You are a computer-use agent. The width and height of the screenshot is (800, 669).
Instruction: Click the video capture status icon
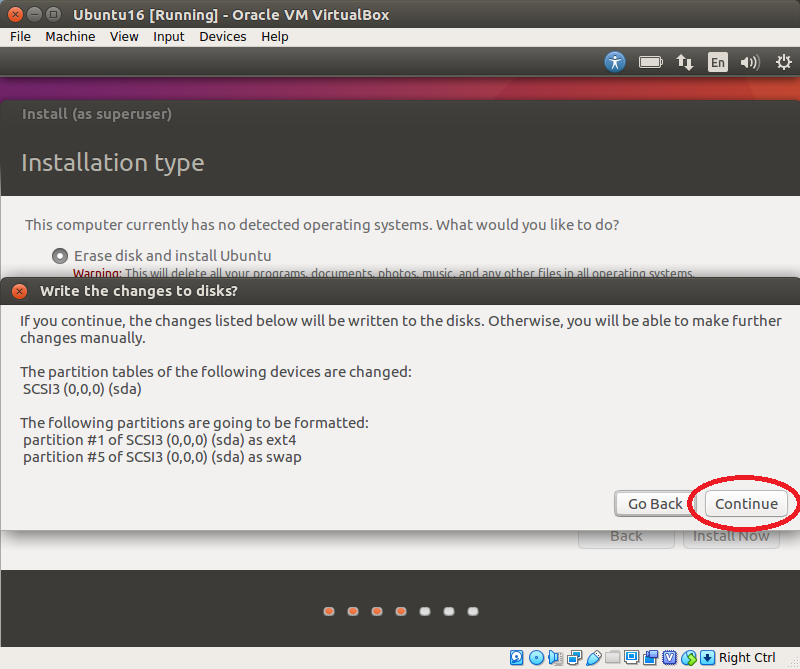[651, 658]
